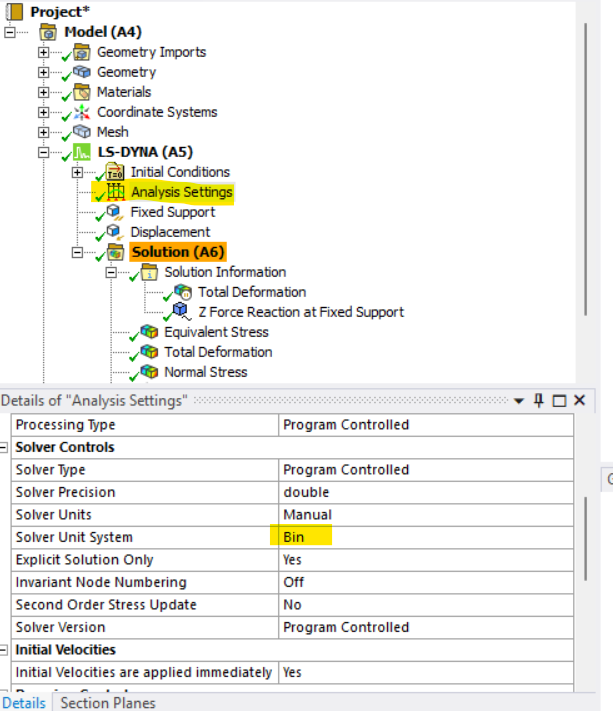Pin the Details panel with pushpin icon

(539, 401)
